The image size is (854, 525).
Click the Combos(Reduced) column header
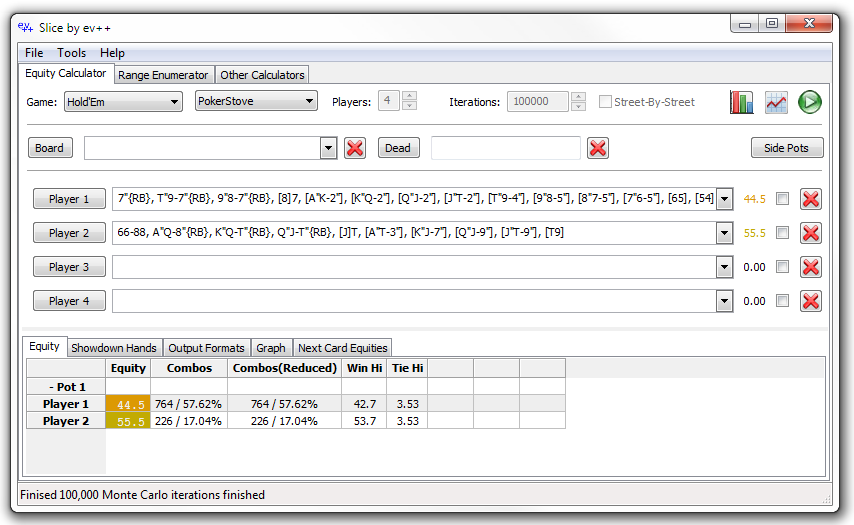click(x=284, y=368)
